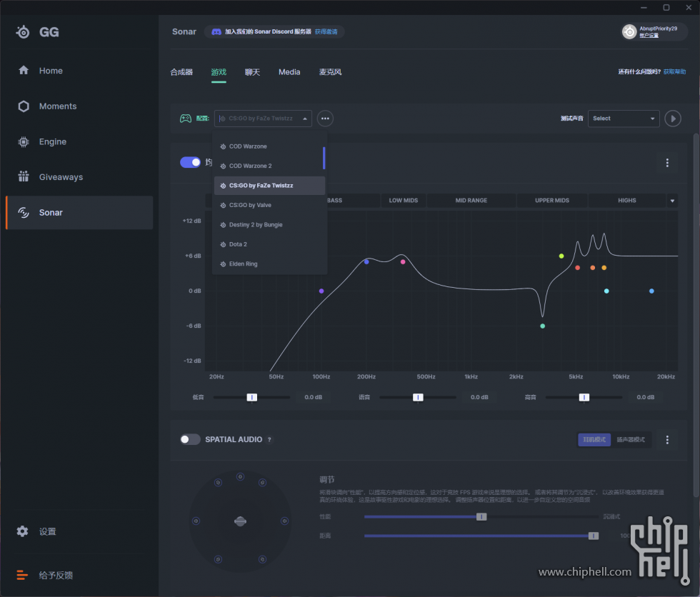The image size is (700, 597).
Task: Switch to 耳机模式 headphone mode
Action: pos(594,439)
